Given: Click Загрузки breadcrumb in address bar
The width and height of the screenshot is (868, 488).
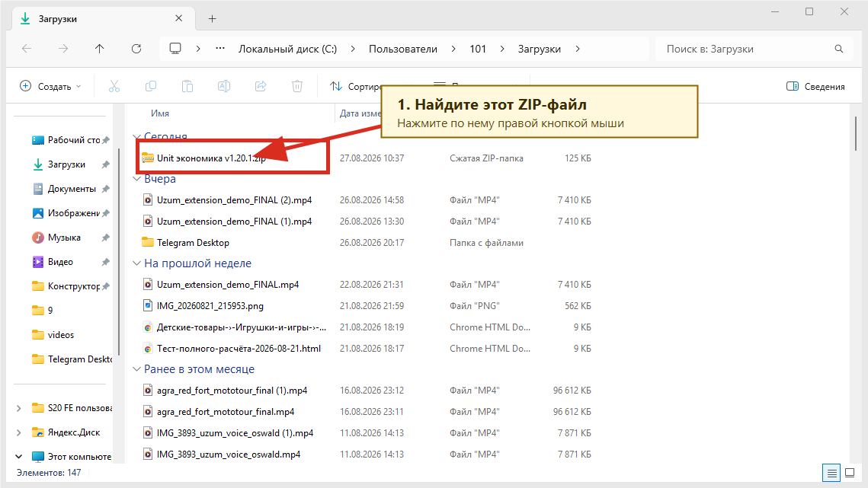Looking at the screenshot, I should coord(540,49).
